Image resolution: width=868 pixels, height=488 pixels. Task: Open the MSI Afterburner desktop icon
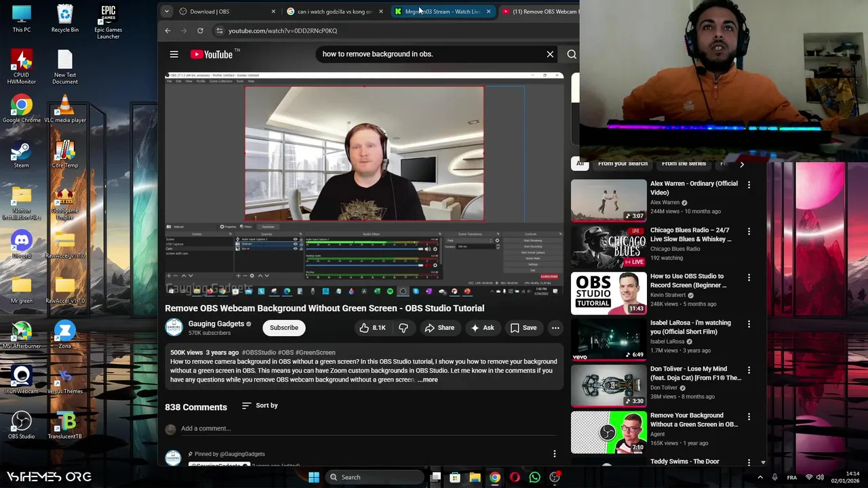21,335
